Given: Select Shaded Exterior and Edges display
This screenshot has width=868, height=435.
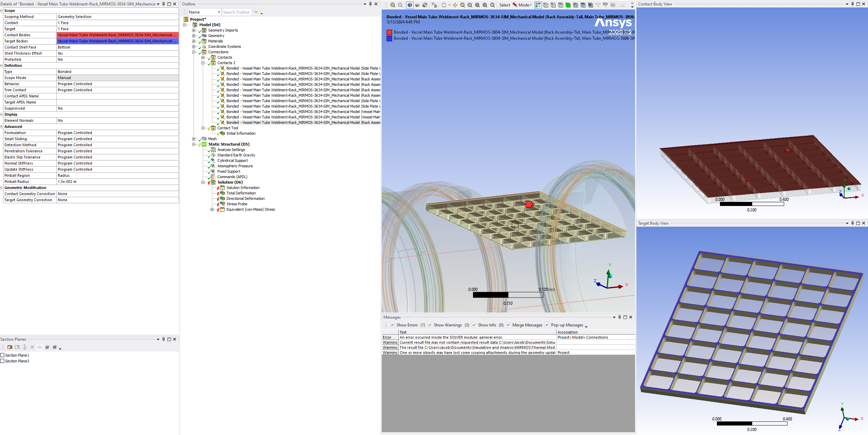Looking at the screenshot, I should 410,5.
